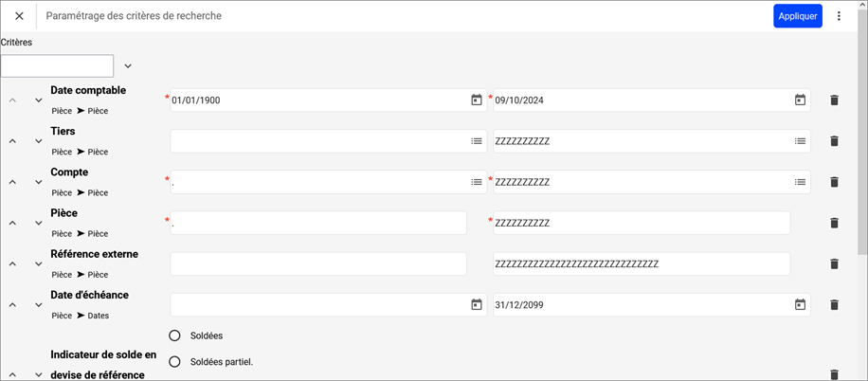Click the vertical scrollbar on the right

[x=861, y=142]
